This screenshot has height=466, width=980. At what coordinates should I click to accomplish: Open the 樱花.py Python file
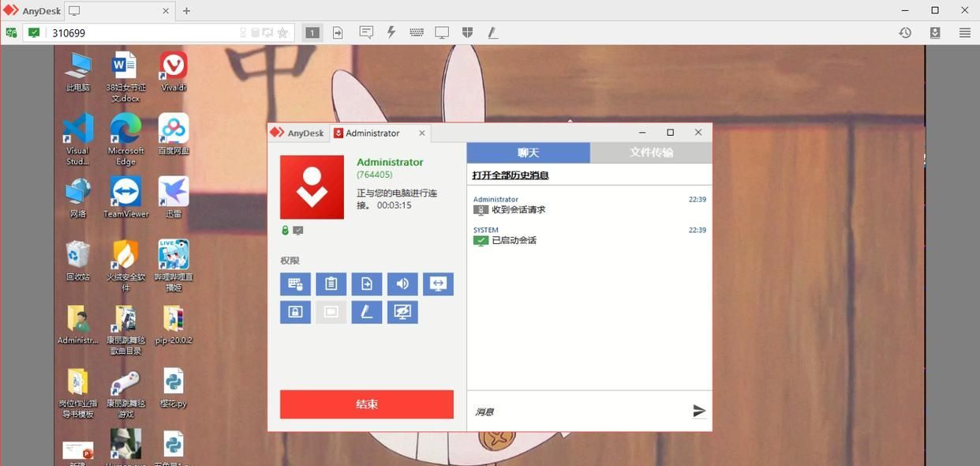pos(174,388)
